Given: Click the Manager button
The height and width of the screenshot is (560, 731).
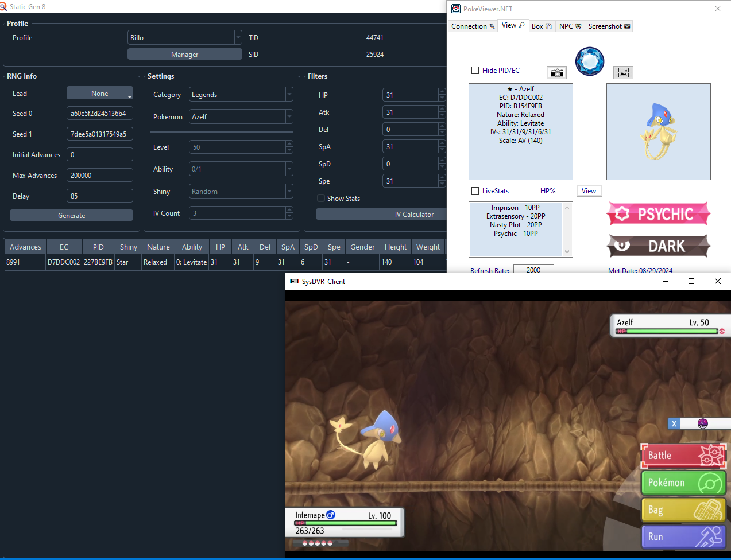Looking at the screenshot, I should point(184,54).
